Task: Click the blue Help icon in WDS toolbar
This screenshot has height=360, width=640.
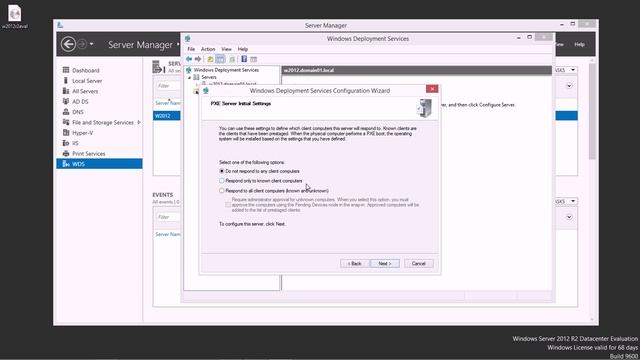Action: (x=244, y=59)
